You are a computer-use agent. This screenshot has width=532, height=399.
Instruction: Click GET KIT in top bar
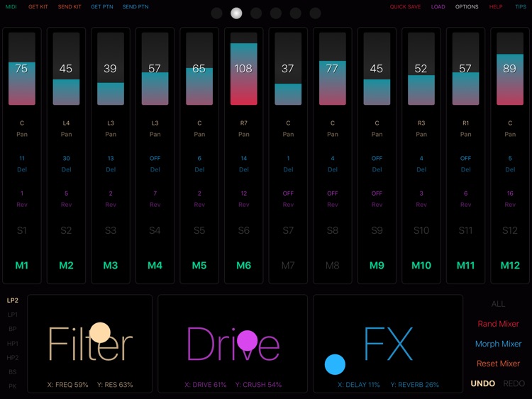[38, 6]
